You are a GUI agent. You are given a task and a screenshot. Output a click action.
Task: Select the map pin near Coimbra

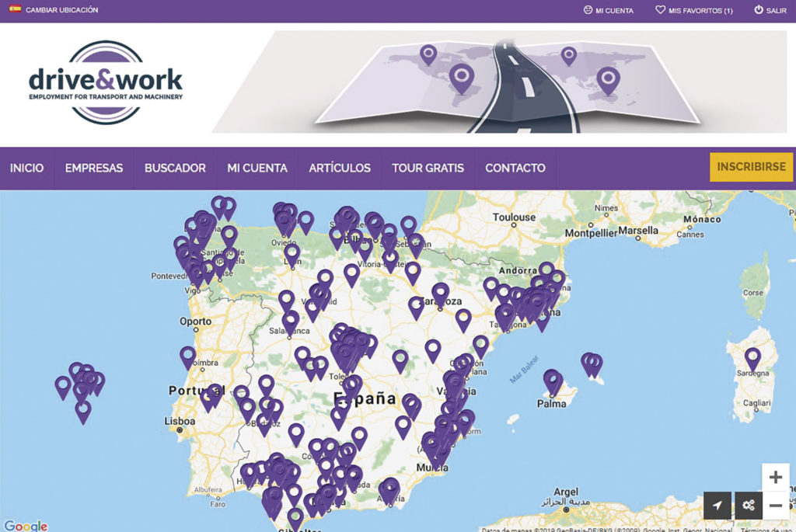coord(188,357)
